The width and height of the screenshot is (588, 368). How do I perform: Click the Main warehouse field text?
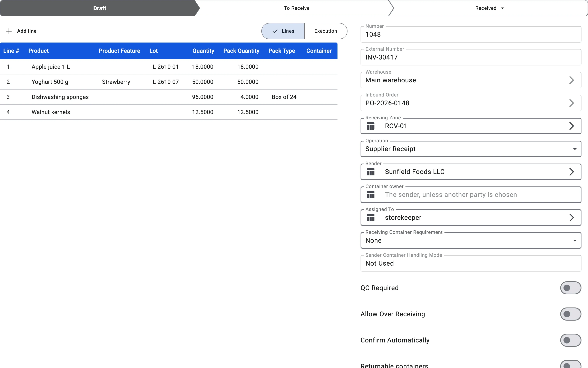click(x=390, y=80)
